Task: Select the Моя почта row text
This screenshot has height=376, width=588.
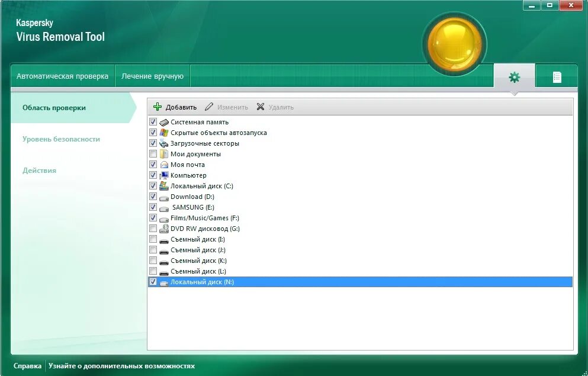Action: (188, 165)
